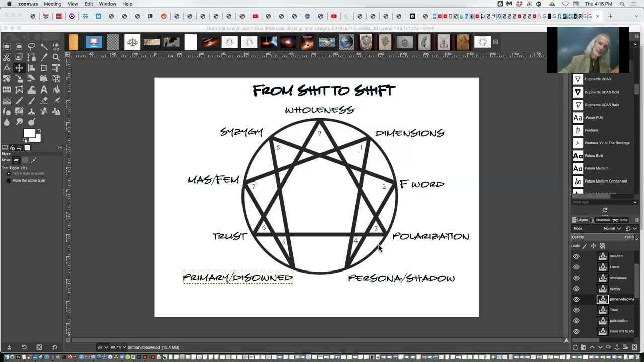Screen dimensions: 644x362
Task: Select the Measure compass tool
Action: [x=7, y=68]
